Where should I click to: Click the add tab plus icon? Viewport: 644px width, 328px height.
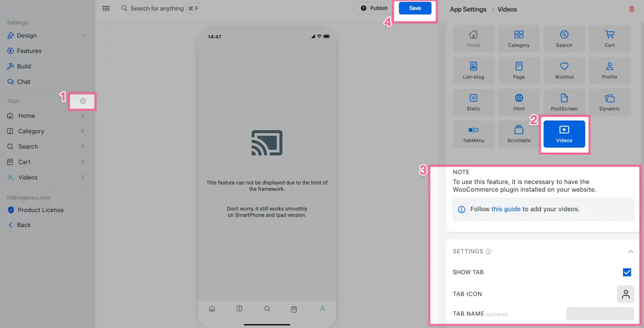pyautogui.click(x=83, y=101)
